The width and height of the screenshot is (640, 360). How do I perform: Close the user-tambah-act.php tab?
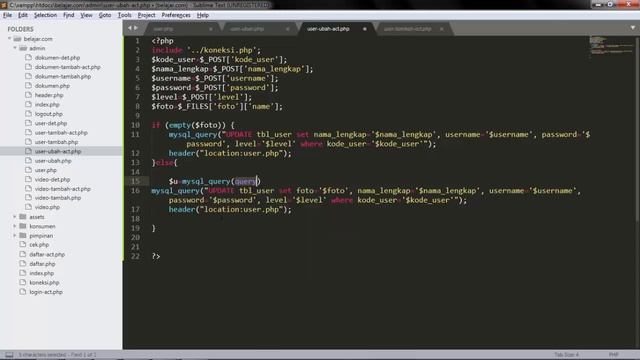tap(442, 29)
